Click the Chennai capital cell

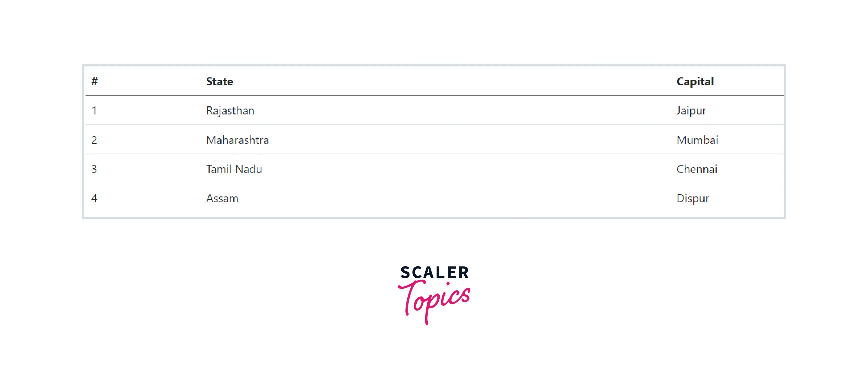click(x=696, y=169)
